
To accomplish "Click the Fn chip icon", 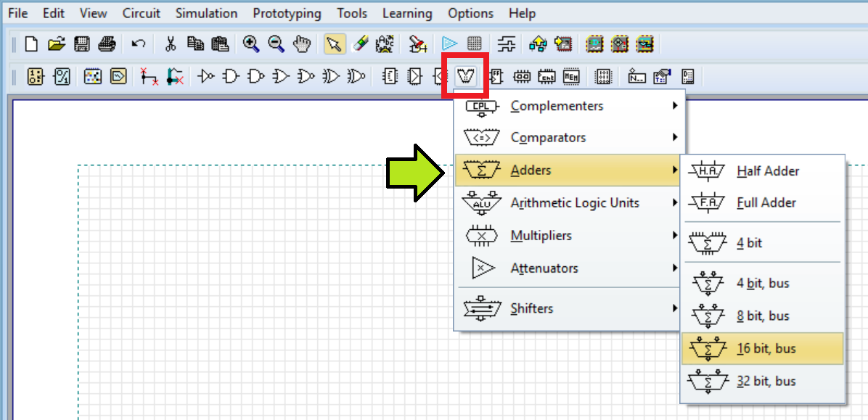I will [563, 44].
